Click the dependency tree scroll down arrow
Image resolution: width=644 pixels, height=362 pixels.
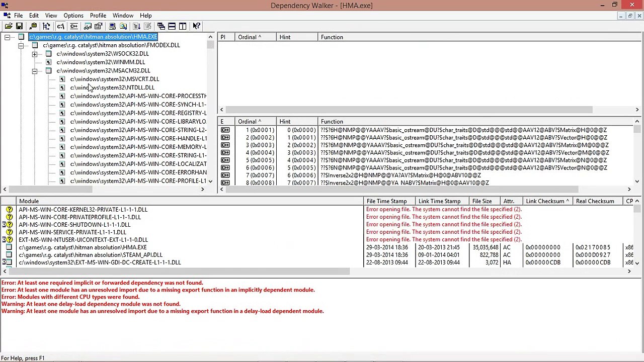click(x=210, y=181)
